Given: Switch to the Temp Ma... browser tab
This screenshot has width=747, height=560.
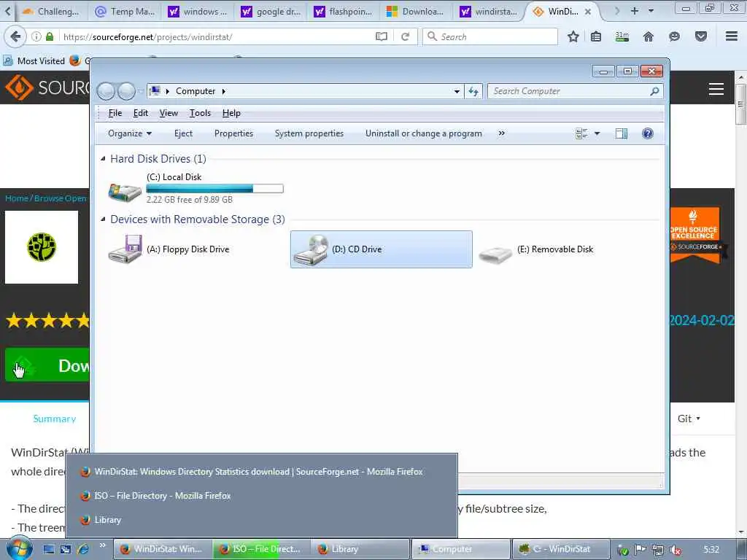Looking at the screenshot, I should click(125, 12).
